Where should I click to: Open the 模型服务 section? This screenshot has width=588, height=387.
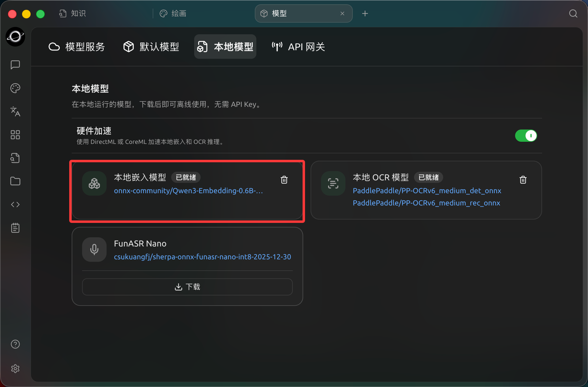tap(77, 47)
